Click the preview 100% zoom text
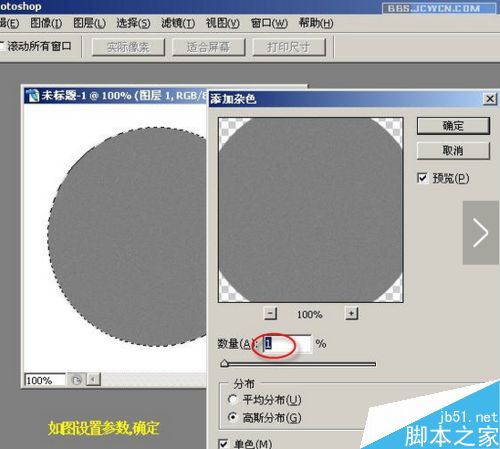The image size is (500, 449). point(310,314)
